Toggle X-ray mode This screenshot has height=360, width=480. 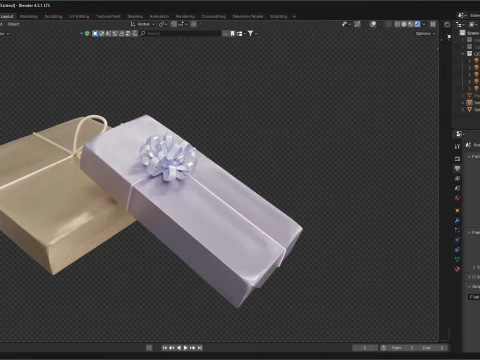(388, 24)
